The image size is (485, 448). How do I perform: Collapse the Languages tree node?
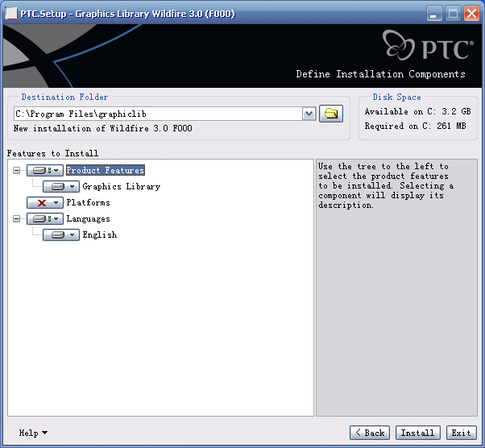(17, 218)
